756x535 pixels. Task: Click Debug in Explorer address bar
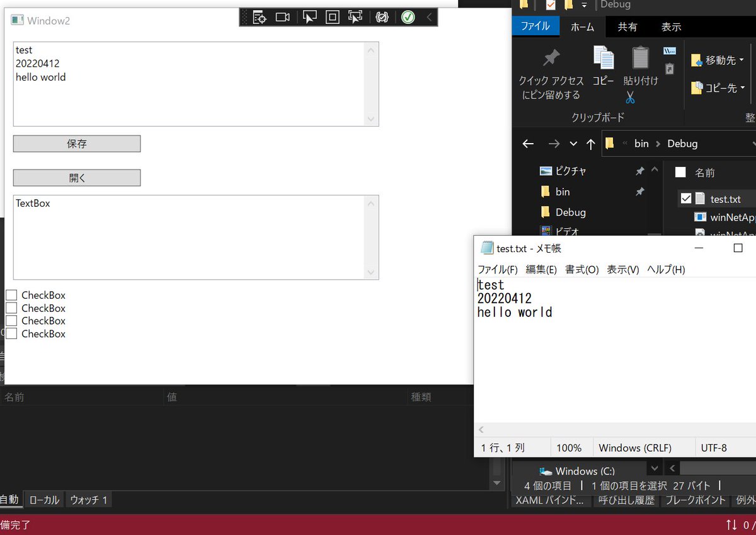click(x=682, y=144)
